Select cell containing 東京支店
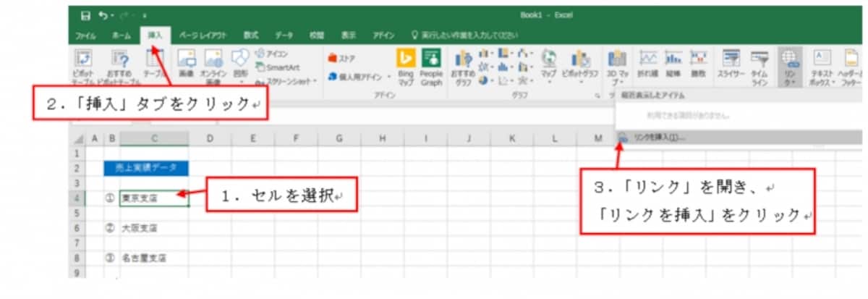 click(155, 197)
